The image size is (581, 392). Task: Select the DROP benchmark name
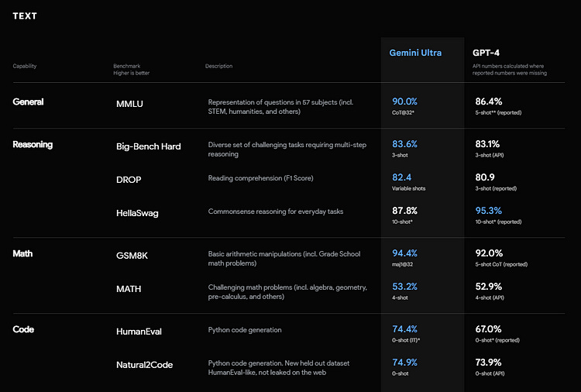(x=129, y=180)
